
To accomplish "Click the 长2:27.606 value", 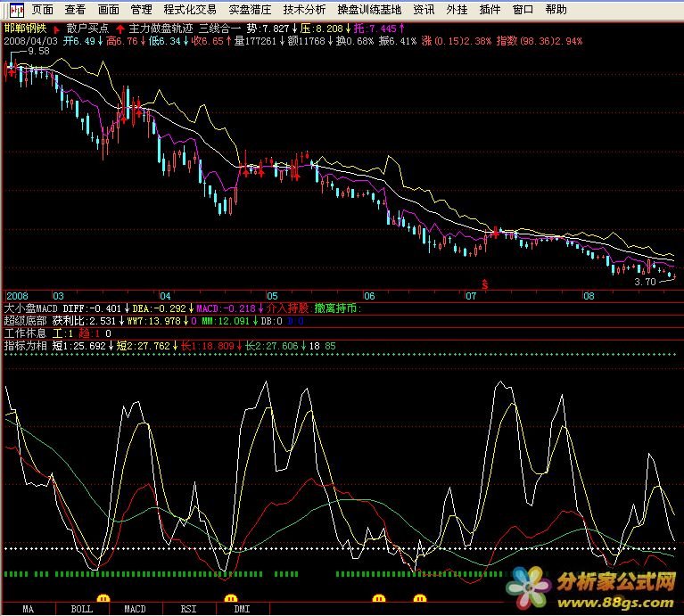I will click(276, 346).
